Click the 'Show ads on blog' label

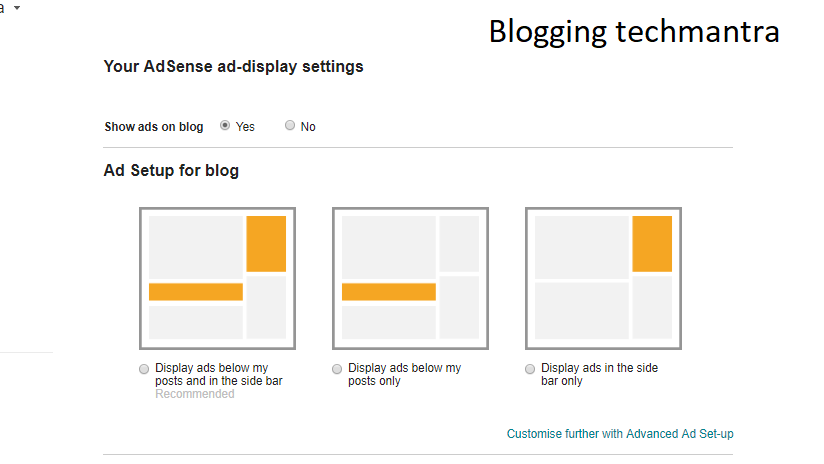[154, 127]
